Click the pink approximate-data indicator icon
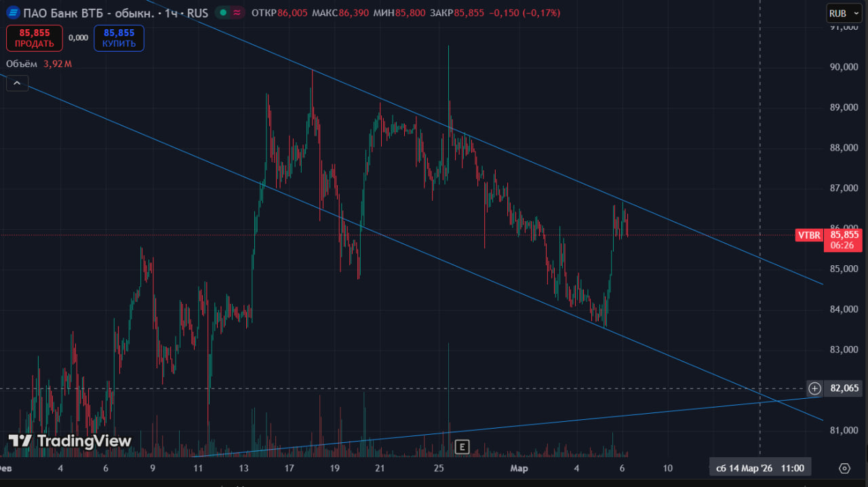This screenshot has height=487, width=868. point(237,13)
